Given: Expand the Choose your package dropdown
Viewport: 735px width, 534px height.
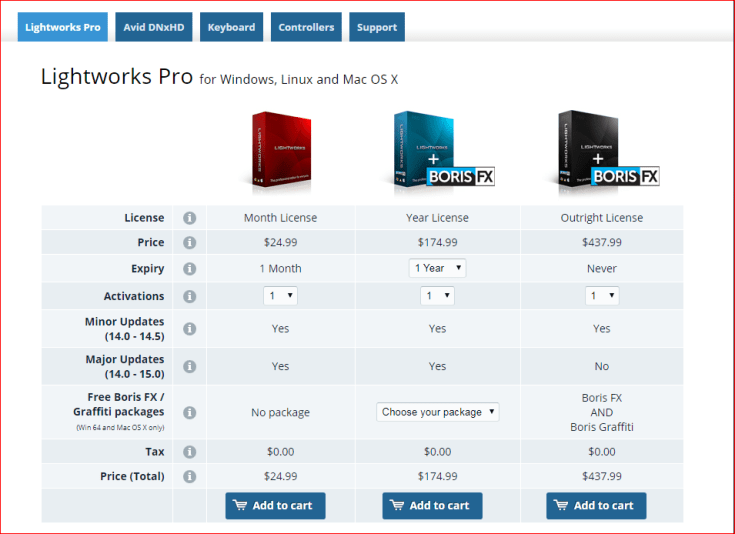Looking at the screenshot, I should click(x=437, y=412).
